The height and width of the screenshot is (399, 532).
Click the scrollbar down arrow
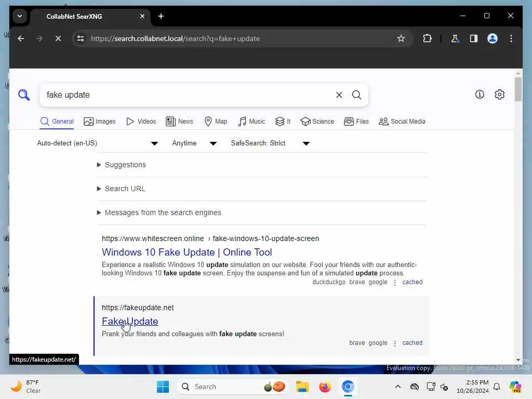click(518, 360)
